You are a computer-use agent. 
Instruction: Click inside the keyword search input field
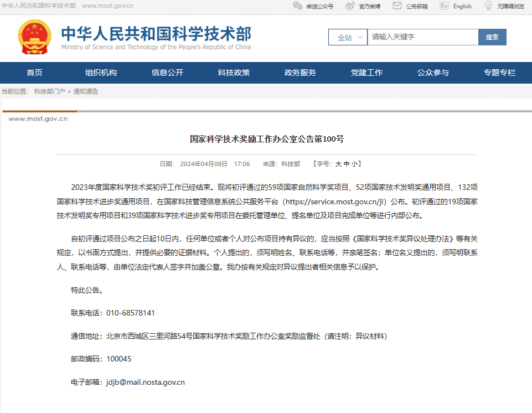(x=423, y=37)
